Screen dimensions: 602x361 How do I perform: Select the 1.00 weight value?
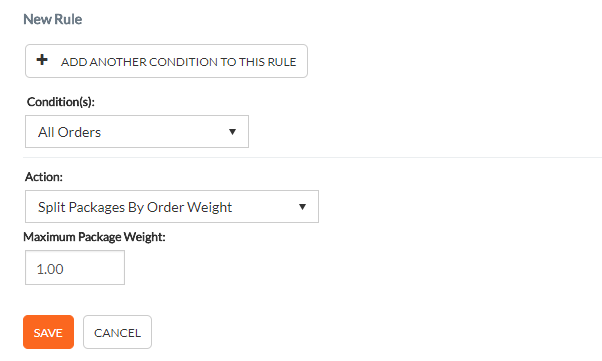click(50, 269)
